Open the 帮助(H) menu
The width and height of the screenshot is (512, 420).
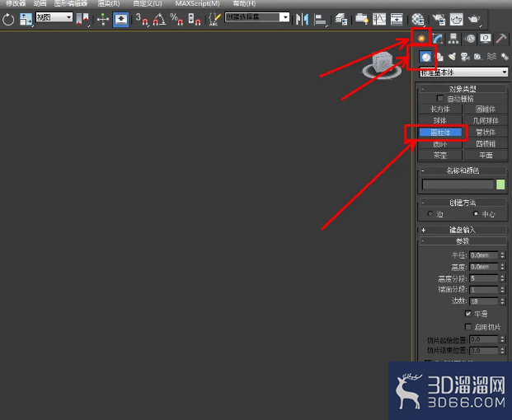244,3
